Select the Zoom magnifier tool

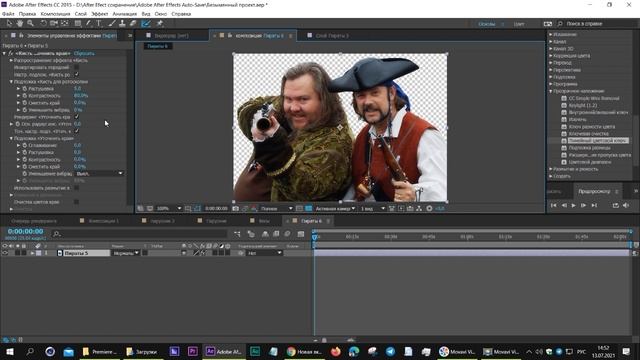pos(30,24)
